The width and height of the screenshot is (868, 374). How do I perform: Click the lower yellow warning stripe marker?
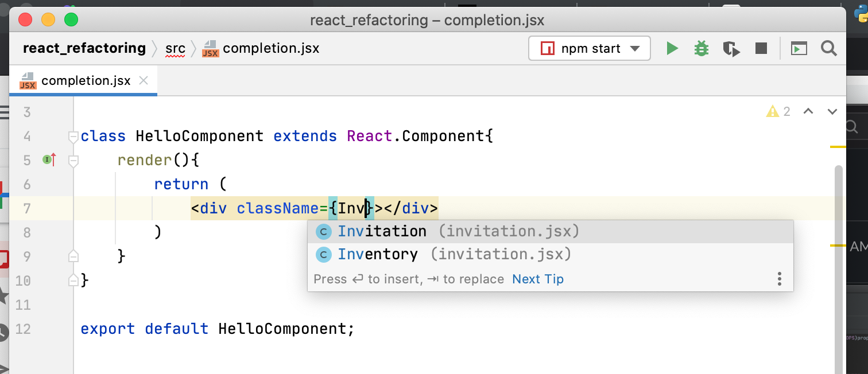(838, 246)
